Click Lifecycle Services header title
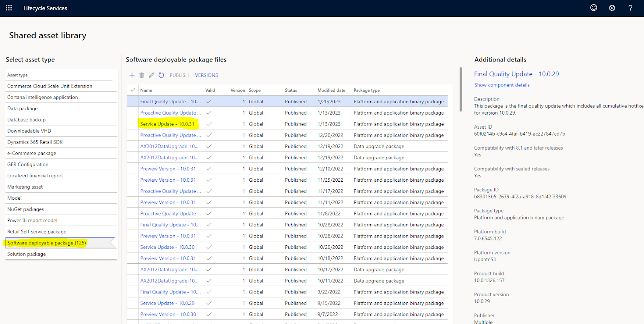 tap(45, 8)
